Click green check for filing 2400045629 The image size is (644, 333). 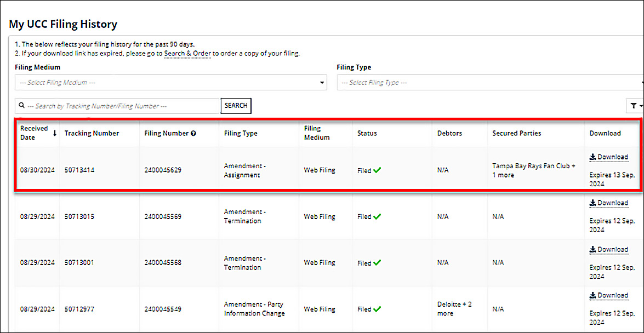[x=377, y=170]
